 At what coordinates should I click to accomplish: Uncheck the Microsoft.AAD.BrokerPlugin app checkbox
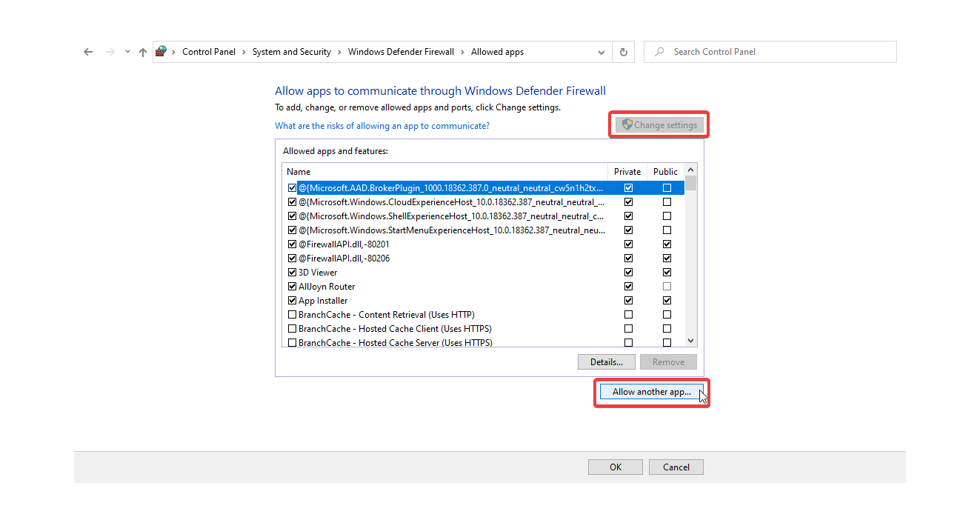point(292,188)
